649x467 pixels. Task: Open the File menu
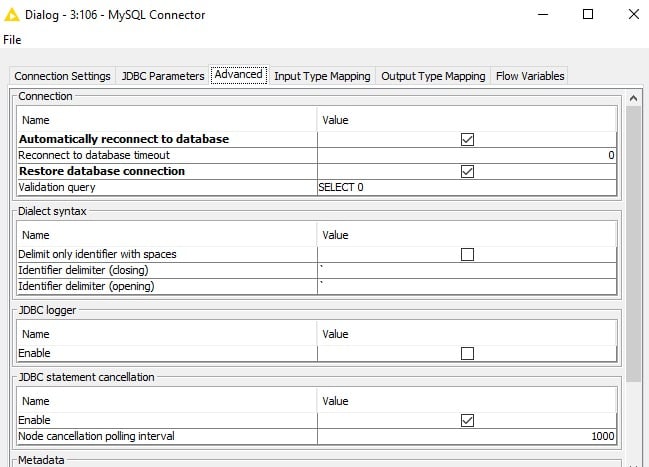coord(12,40)
